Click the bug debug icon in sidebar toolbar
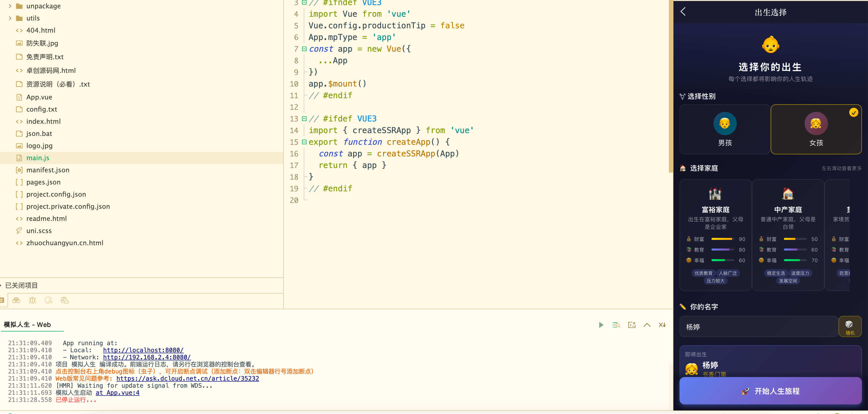This screenshot has width=868, height=414. coord(32,300)
